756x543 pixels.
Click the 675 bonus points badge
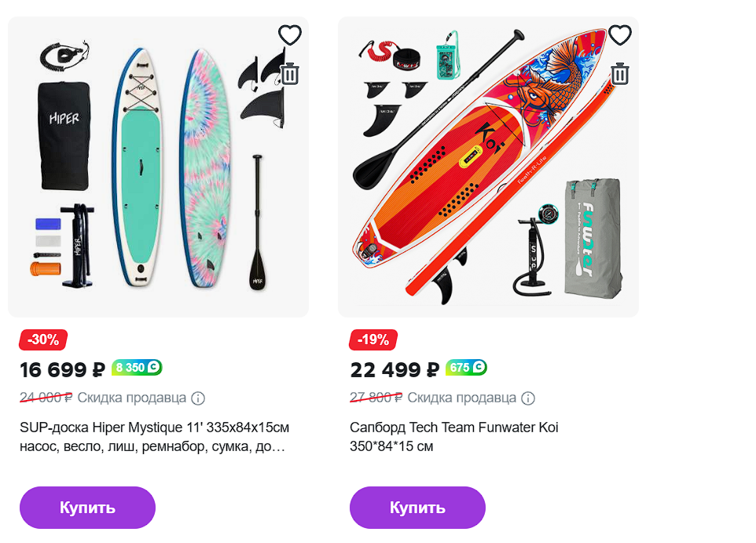466,367
